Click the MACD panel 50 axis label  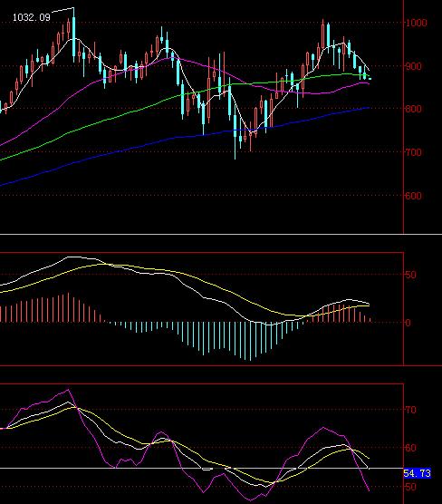point(411,275)
